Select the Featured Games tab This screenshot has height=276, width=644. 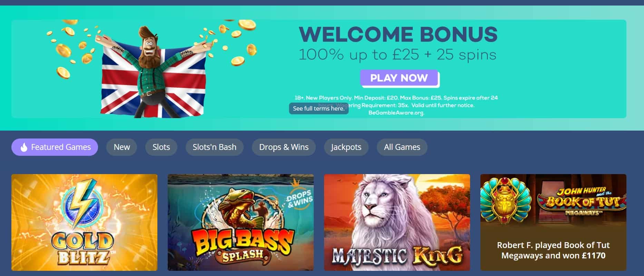click(x=55, y=147)
